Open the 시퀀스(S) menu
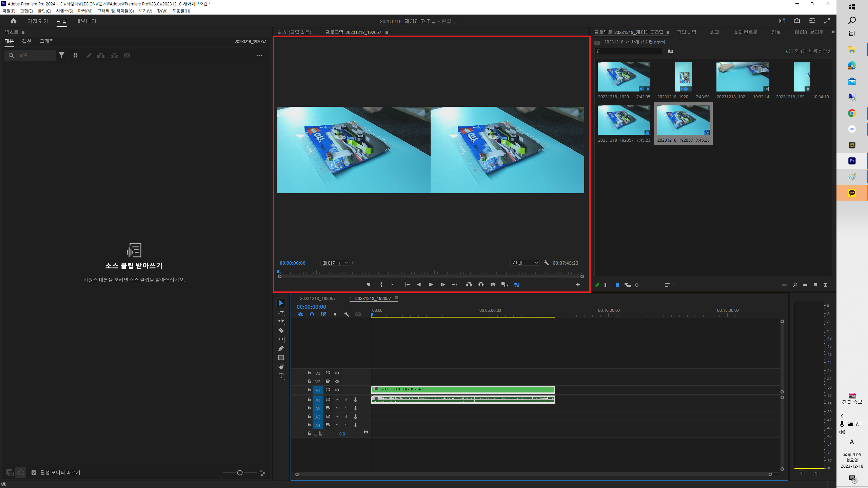This screenshot has height=488, width=868. [x=64, y=11]
